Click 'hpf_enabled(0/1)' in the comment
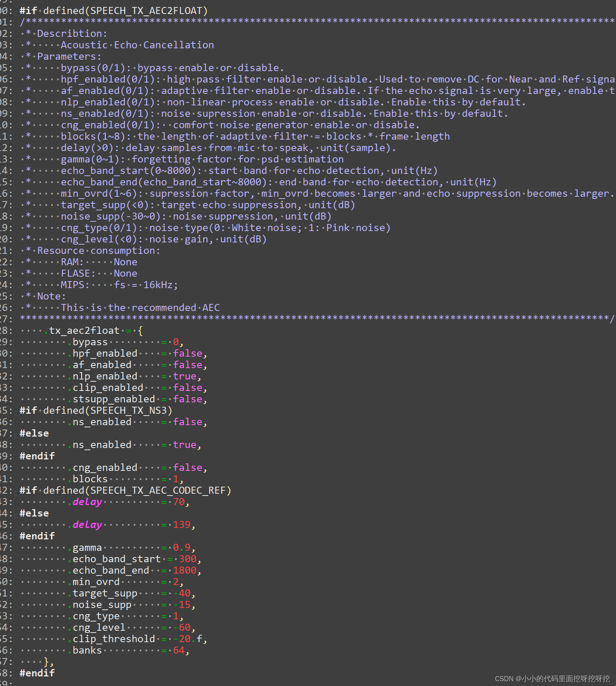The width and height of the screenshot is (616, 686). pos(108,79)
